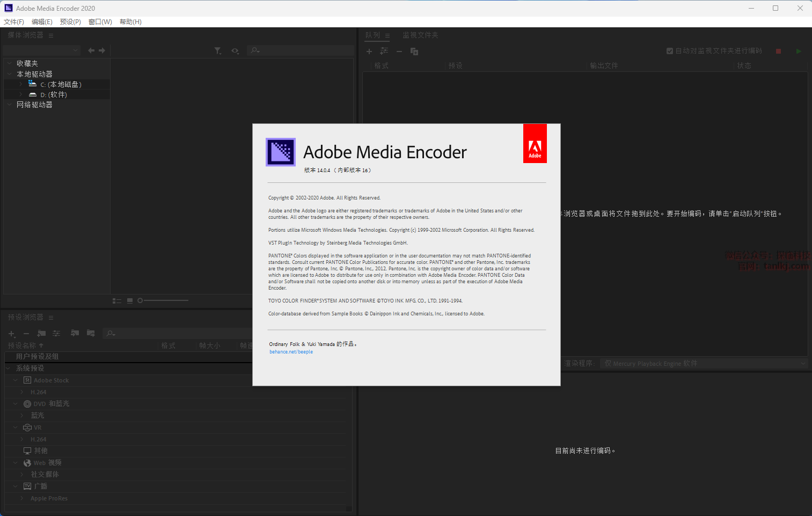
Task: Expand the C: local disk tree node
Action: (21, 84)
